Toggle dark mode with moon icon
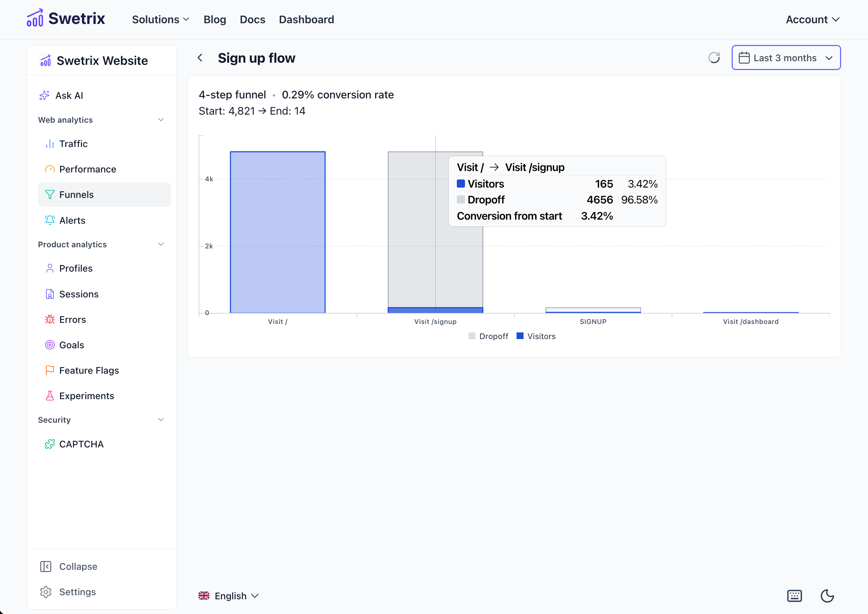 point(827,596)
